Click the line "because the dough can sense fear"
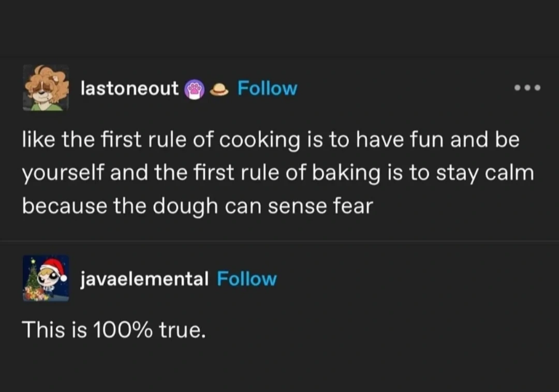The height and width of the screenshot is (392, 559). [197, 206]
